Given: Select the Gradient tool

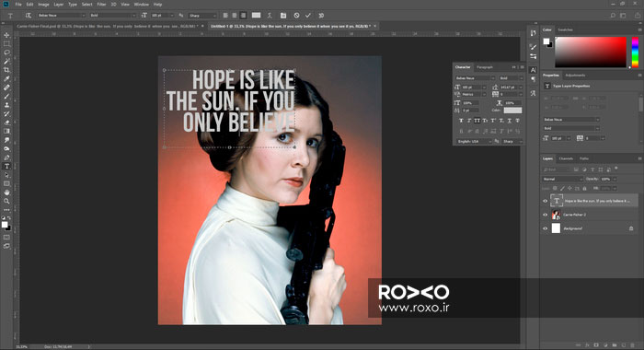Looking at the screenshot, I should pos(6,131).
